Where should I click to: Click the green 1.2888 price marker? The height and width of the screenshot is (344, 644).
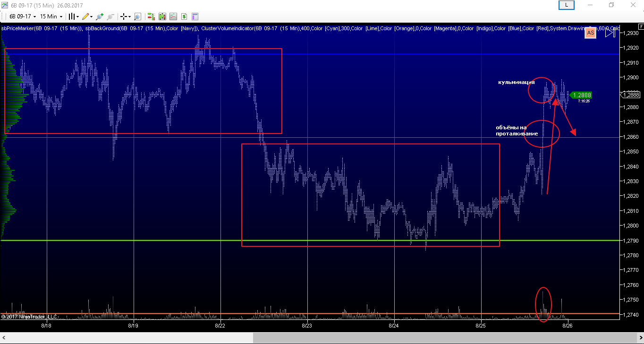click(x=581, y=95)
